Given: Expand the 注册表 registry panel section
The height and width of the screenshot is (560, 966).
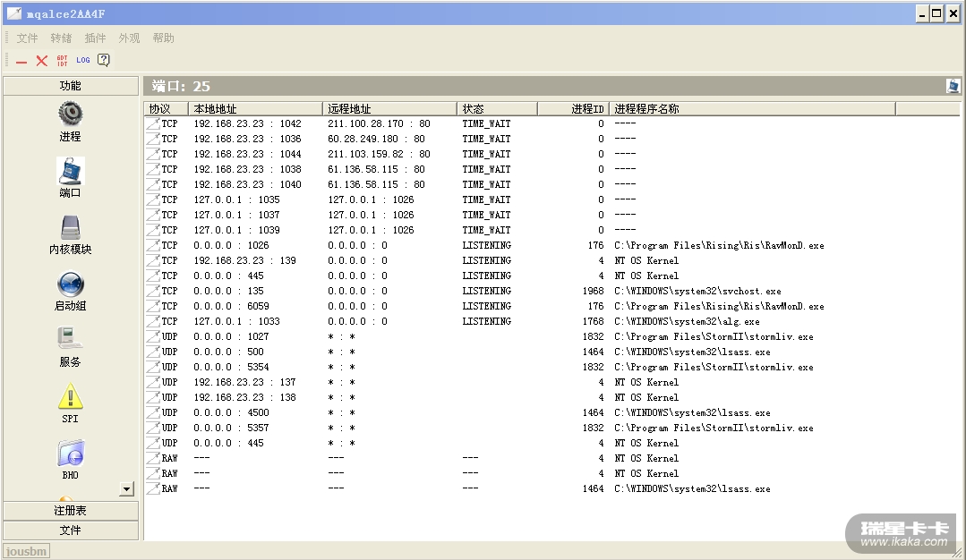Looking at the screenshot, I should [x=70, y=511].
